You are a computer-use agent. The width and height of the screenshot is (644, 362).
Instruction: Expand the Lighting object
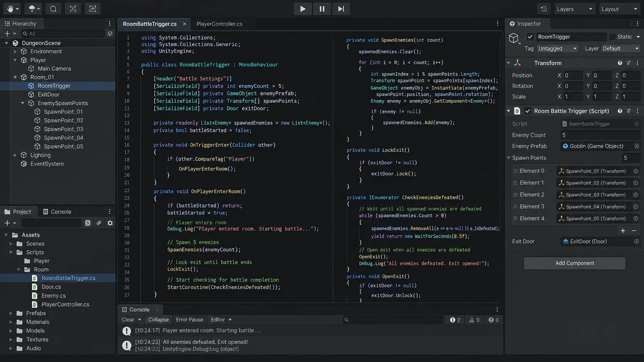tap(15, 155)
